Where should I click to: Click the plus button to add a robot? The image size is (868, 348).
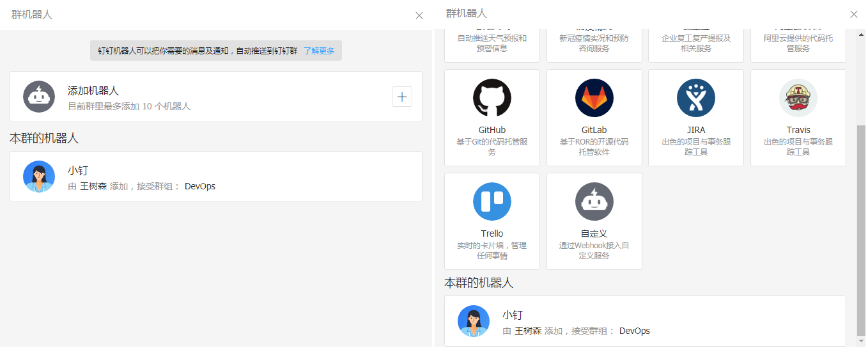click(x=402, y=97)
